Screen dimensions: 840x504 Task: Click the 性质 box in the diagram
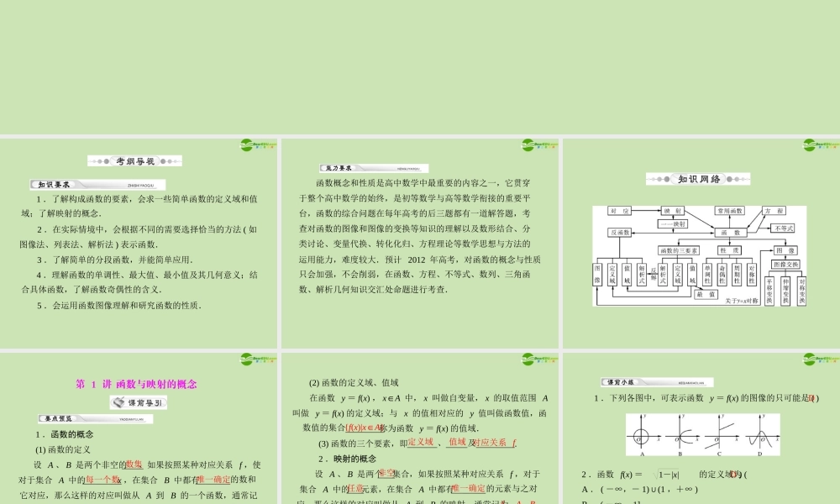(x=729, y=250)
